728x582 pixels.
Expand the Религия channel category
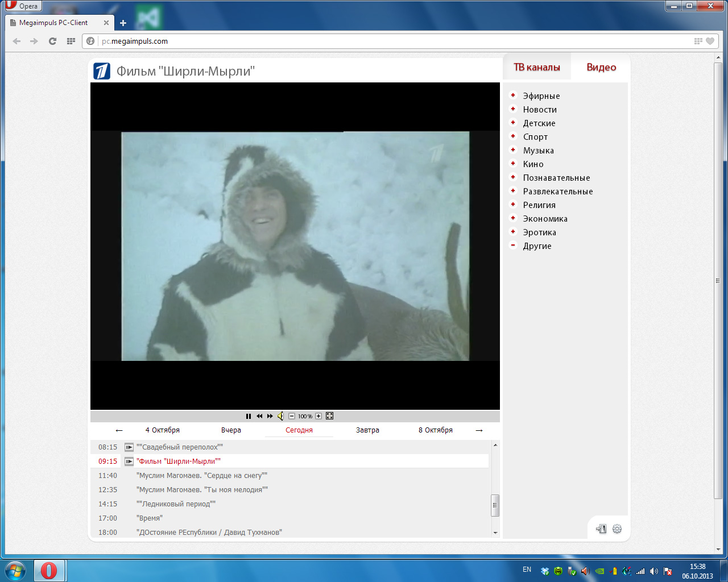513,205
